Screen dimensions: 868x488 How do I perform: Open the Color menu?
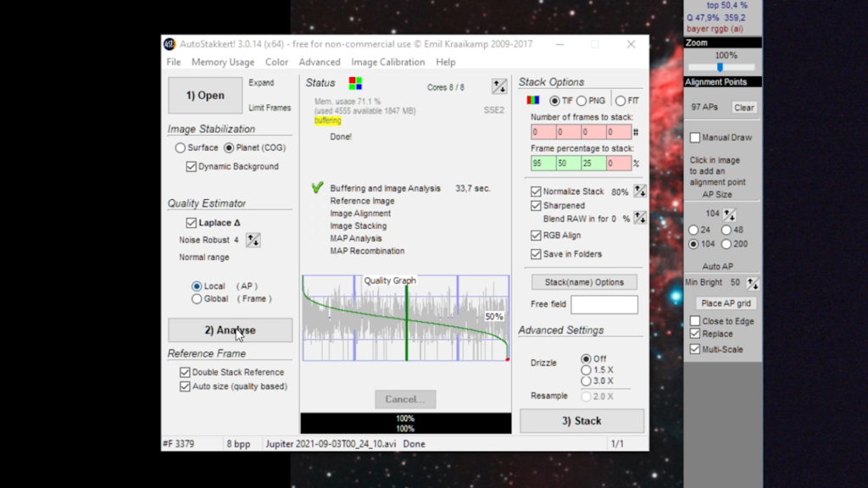coord(276,62)
